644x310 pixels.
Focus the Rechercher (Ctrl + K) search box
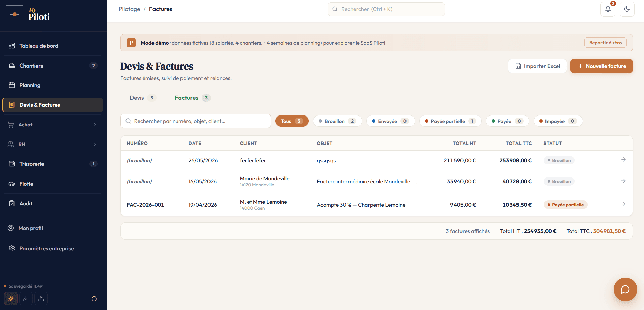pyautogui.click(x=386, y=9)
